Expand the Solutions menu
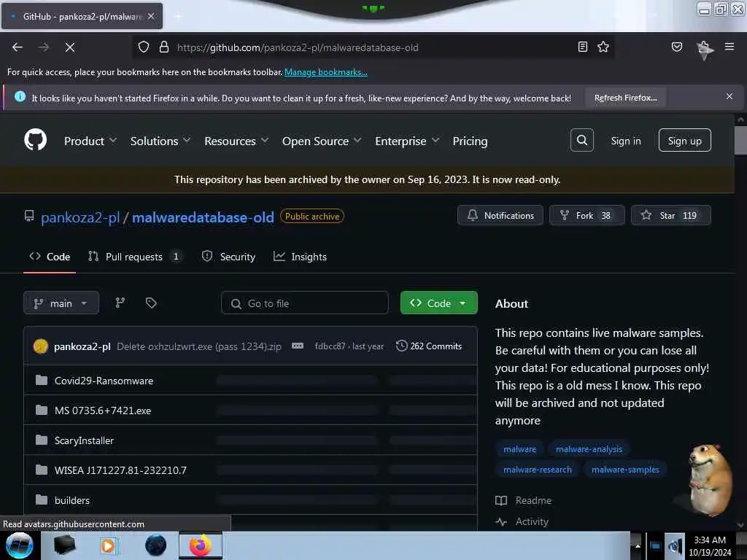 [x=160, y=141]
